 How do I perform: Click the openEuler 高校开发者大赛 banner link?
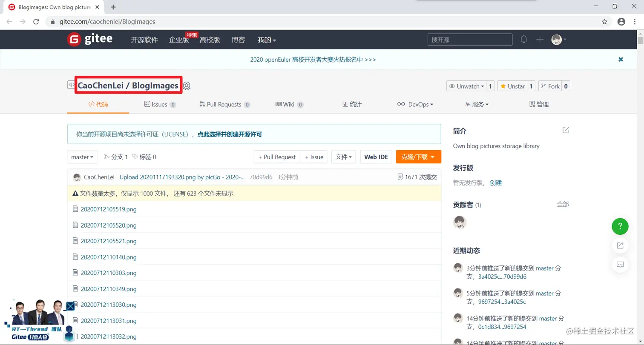point(313,60)
